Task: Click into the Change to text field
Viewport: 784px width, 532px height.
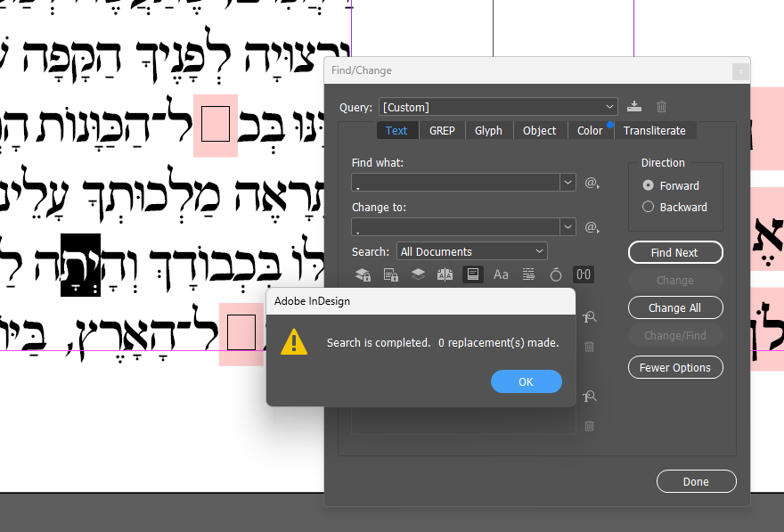Action: (456, 227)
